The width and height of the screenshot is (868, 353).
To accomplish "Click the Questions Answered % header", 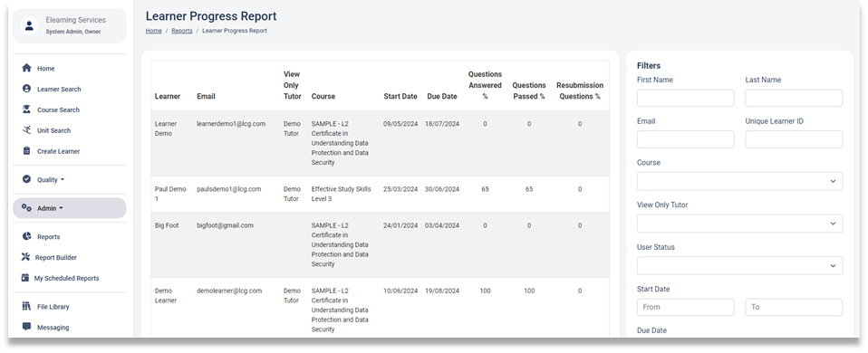I will coord(485,85).
